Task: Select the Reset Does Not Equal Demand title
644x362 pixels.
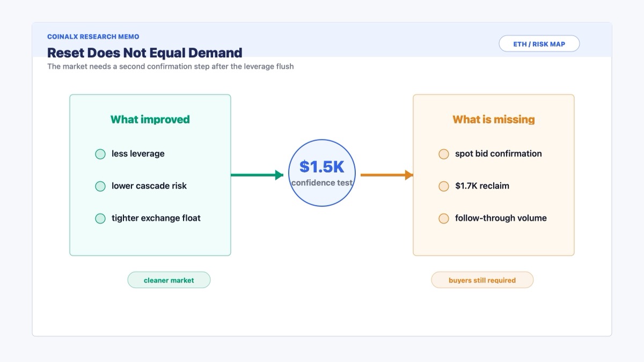Action: click(145, 53)
